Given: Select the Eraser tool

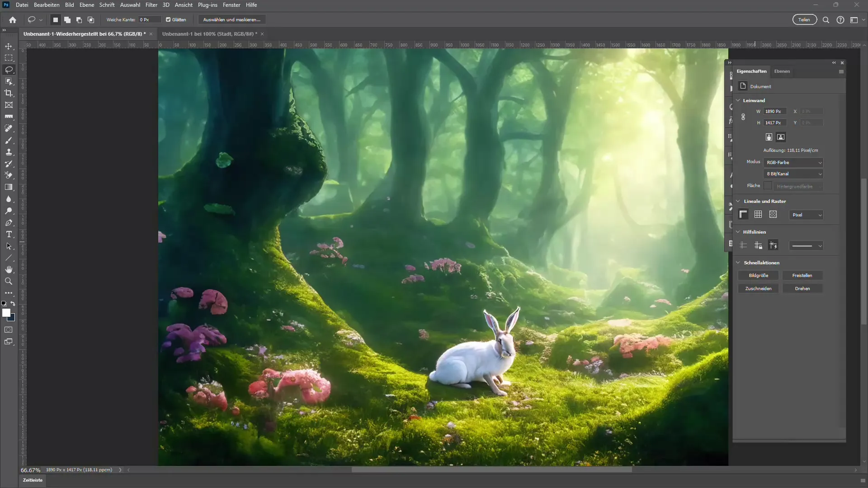Looking at the screenshot, I should 9,175.
